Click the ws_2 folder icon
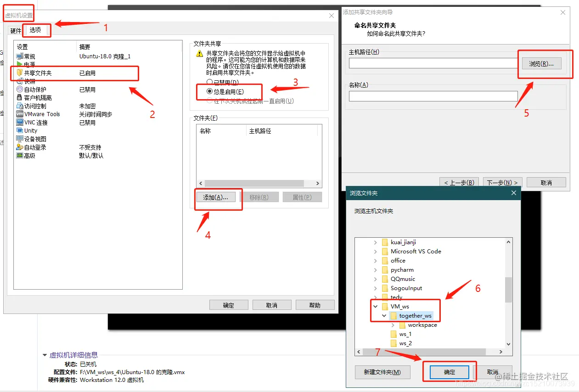The height and width of the screenshot is (392, 579). (x=393, y=343)
